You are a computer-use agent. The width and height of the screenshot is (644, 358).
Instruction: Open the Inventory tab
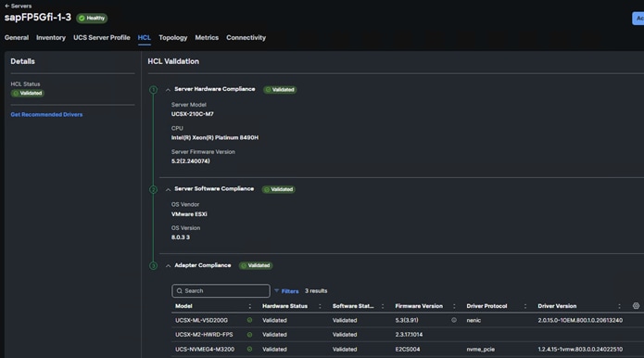click(x=51, y=37)
